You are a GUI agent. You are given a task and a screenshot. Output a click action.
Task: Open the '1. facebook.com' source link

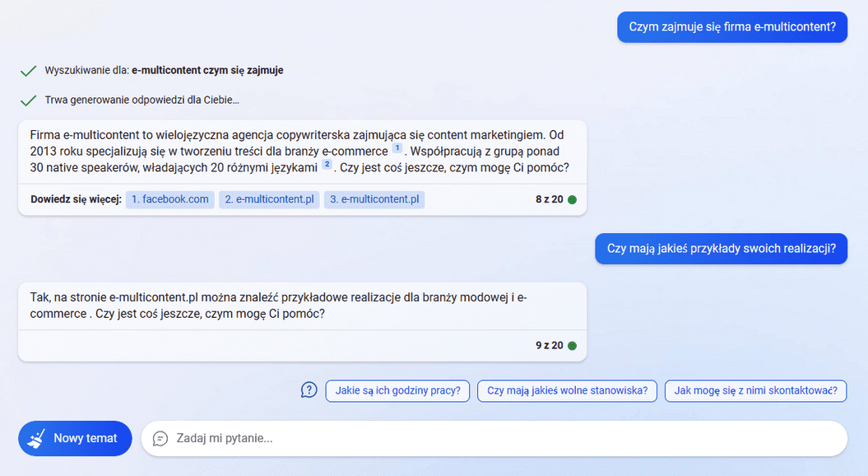170,199
